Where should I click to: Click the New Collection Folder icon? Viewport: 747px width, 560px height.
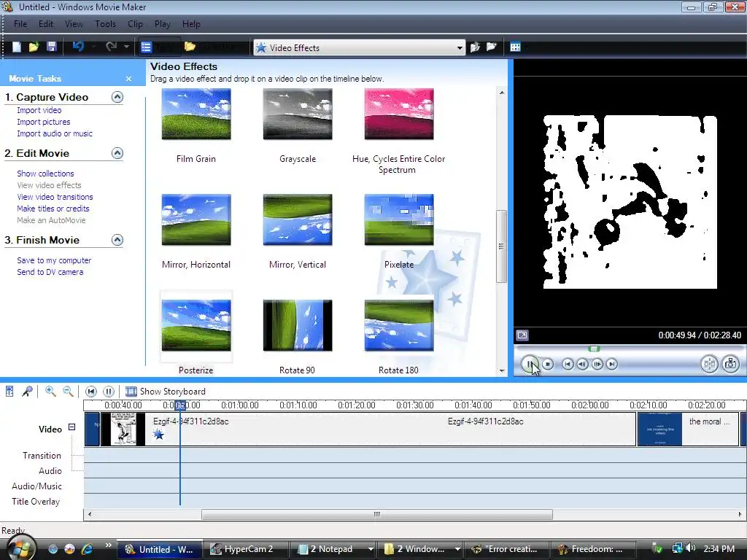point(491,47)
